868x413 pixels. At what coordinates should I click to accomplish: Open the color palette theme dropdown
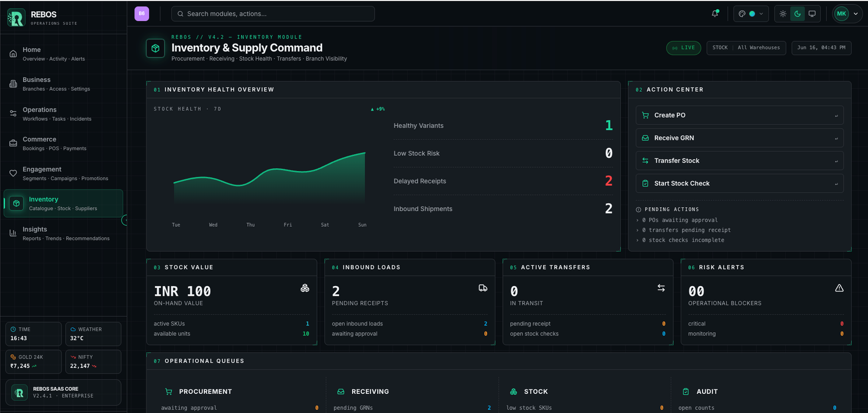click(x=751, y=14)
